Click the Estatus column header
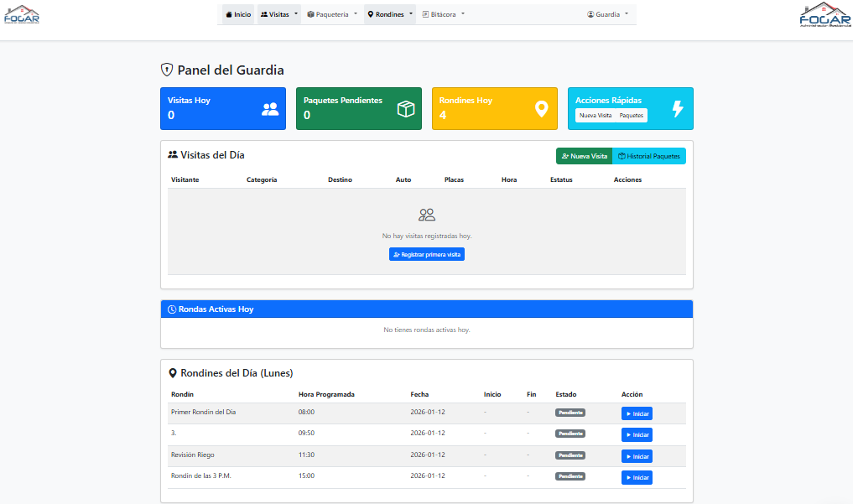The height and width of the screenshot is (504, 853). pyautogui.click(x=561, y=180)
